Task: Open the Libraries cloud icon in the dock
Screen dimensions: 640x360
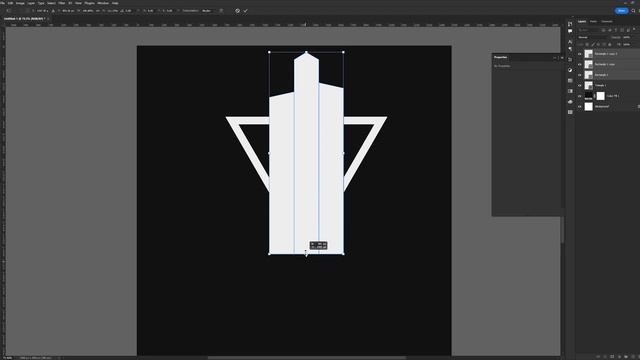Action: pos(570,102)
